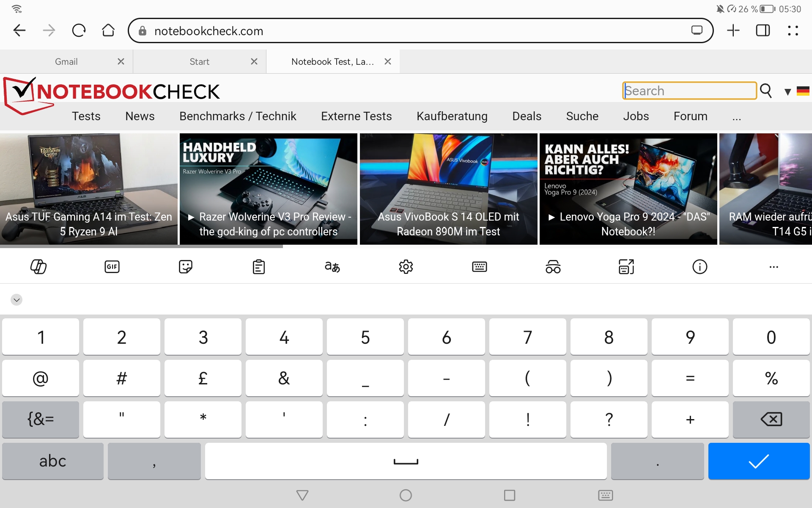This screenshot has width=812, height=508.
Task: Click the search magnifier icon
Action: pyautogui.click(x=766, y=91)
